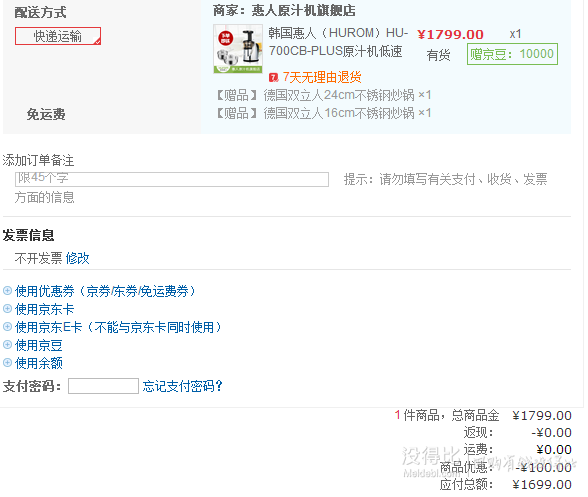Click the 应付总额 ¥1699.00 amount

point(542,484)
